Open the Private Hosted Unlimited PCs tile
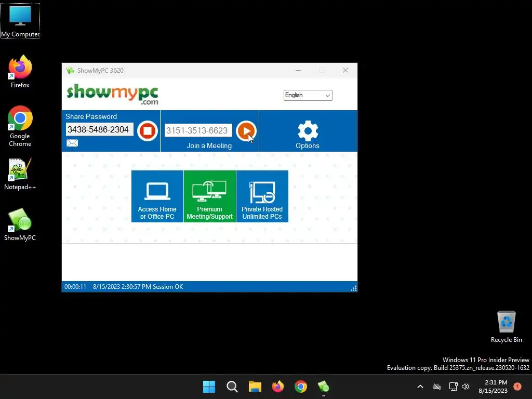This screenshot has height=399, width=532. (x=262, y=196)
